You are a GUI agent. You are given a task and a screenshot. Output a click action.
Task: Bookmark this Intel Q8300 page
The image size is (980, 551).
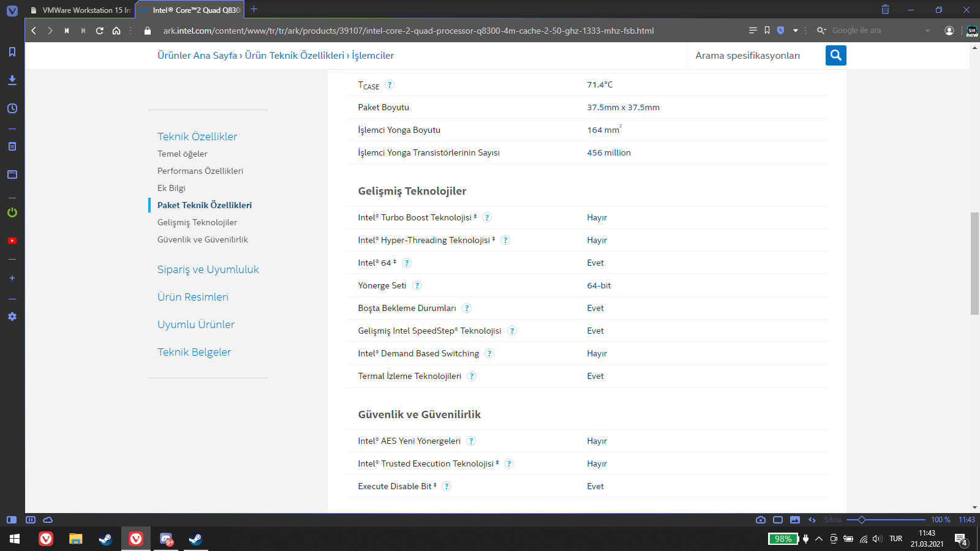pos(767,30)
